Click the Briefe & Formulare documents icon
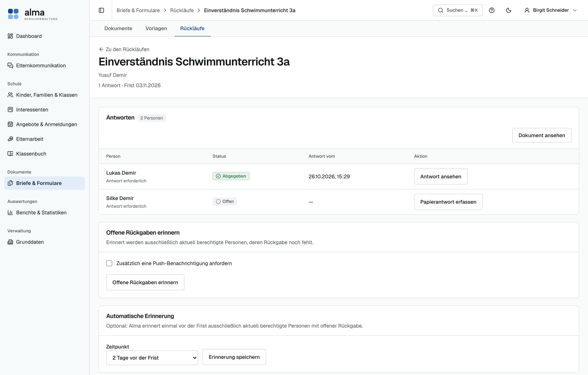 (10, 183)
